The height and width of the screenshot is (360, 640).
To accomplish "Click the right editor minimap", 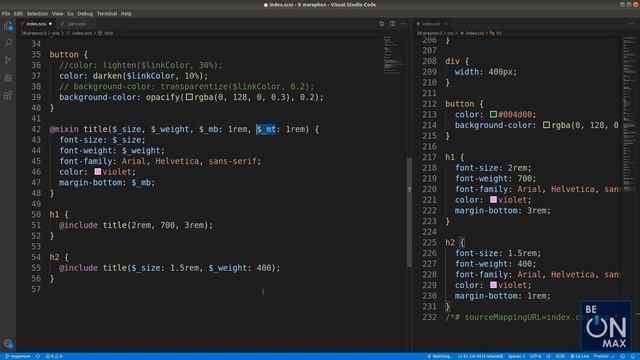I will click(x=629, y=114).
